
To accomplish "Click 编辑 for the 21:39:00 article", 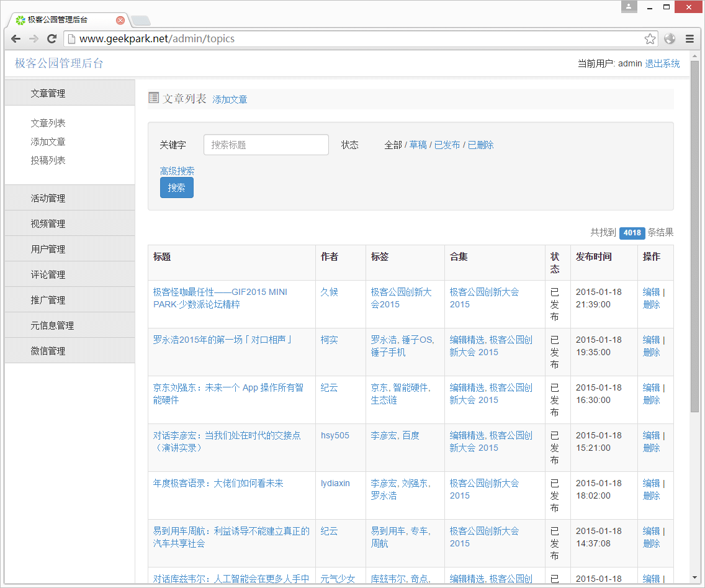I will [x=651, y=292].
